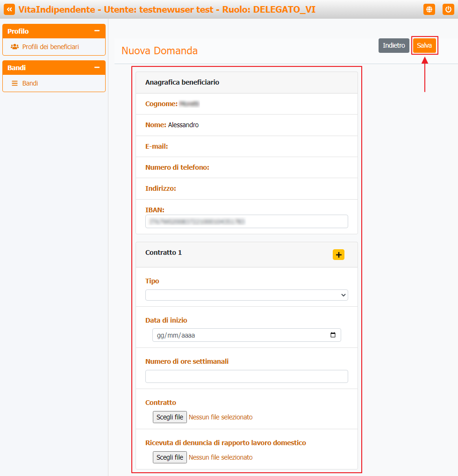Image resolution: width=458 pixels, height=476 pixels.
Task: Open the Bandi menu item
Action: [30, 83]
